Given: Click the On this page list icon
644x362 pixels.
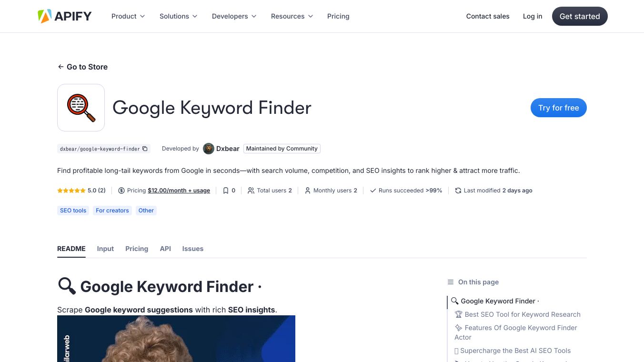Looking at the screenshot, I should [451, 282].
